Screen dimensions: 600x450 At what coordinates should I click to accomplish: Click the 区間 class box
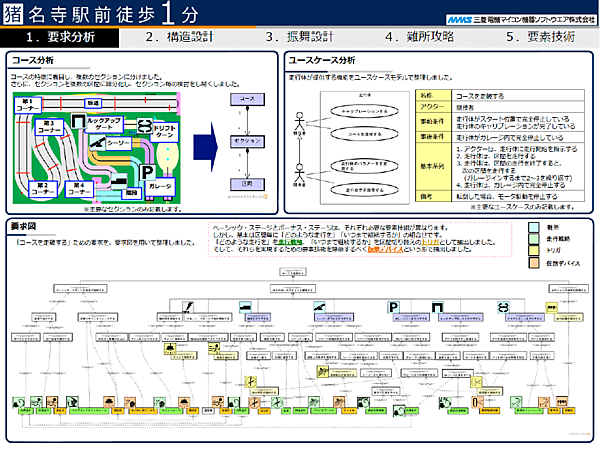click(x=247, y=184)
